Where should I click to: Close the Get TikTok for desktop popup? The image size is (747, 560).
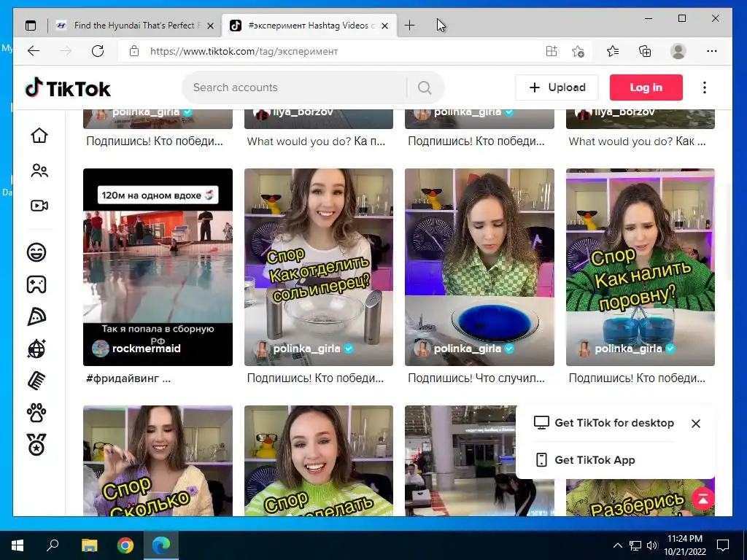coord(695,424)
